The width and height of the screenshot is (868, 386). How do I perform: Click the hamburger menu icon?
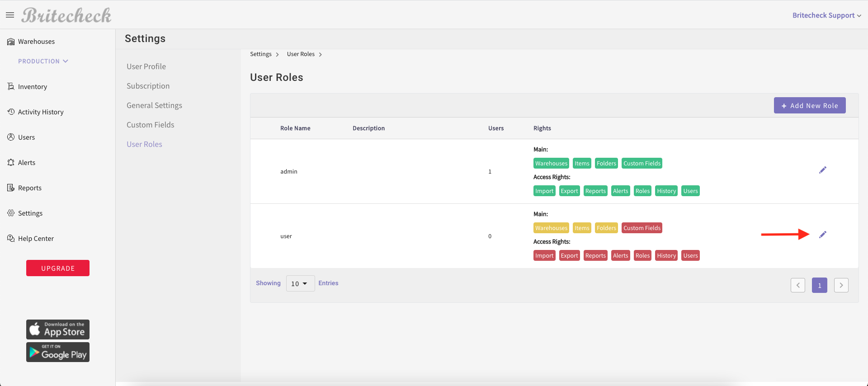pos(10,15)
